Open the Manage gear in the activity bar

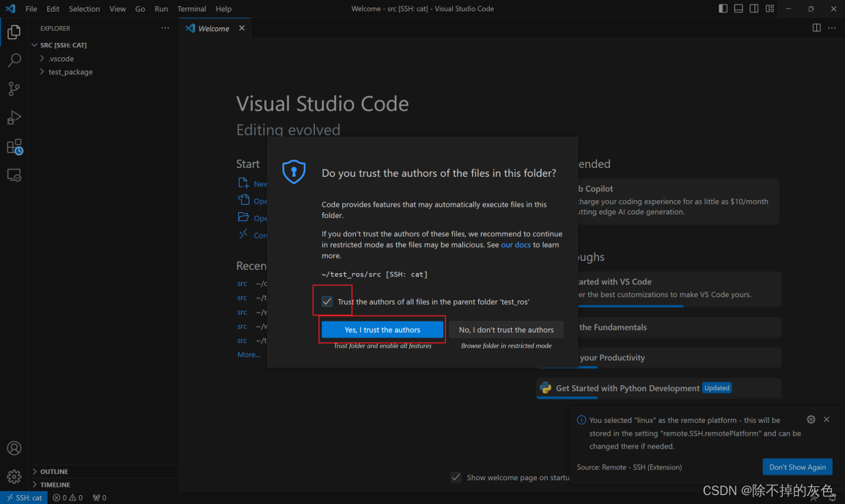click(x=14, y=476)
